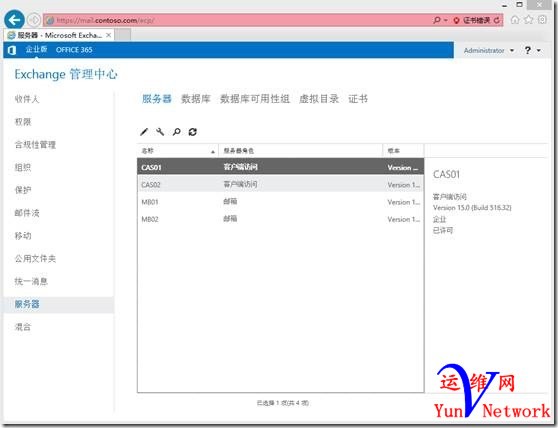Open 权限 in the left navigation
This screenshot has height=428, width=558.
click(x=23, y=122)
